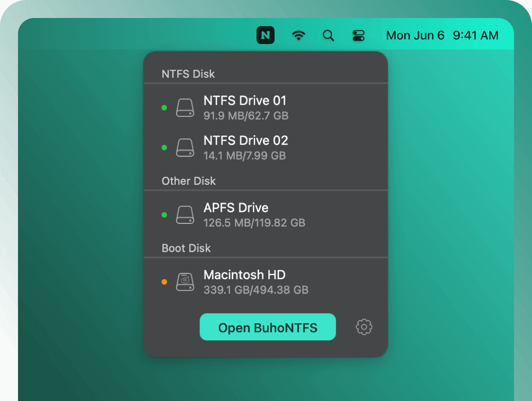
Task: Open Control Center from the menu bar
Action: (358, 35)
